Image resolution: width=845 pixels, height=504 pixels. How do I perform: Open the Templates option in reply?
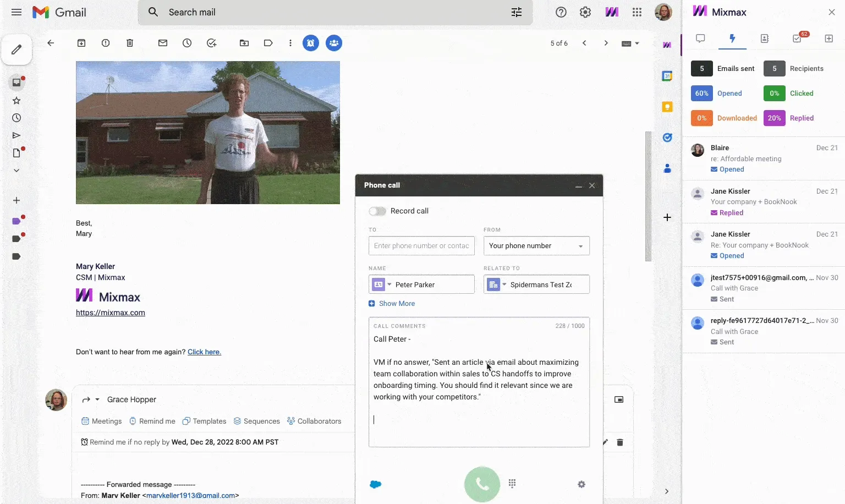pyautogui.click(x=204, y=421)
